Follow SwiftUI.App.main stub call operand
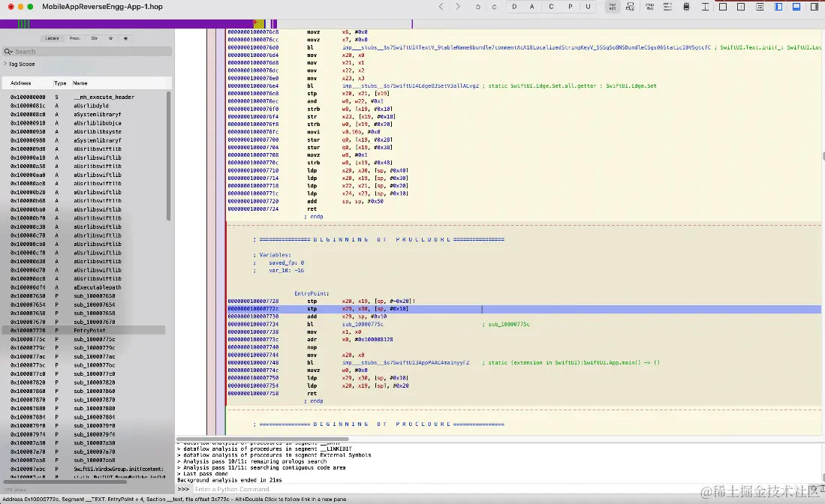The width and height of the screenshot is (825, 504). coord(405,363)
